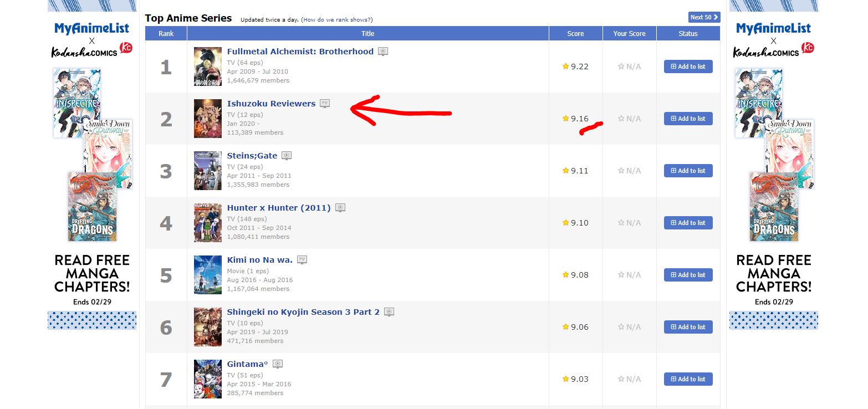Click PV icon next to Ishuzoku Reviewers
The width and height of the screenshot is (868, 409).
[325, 104]
